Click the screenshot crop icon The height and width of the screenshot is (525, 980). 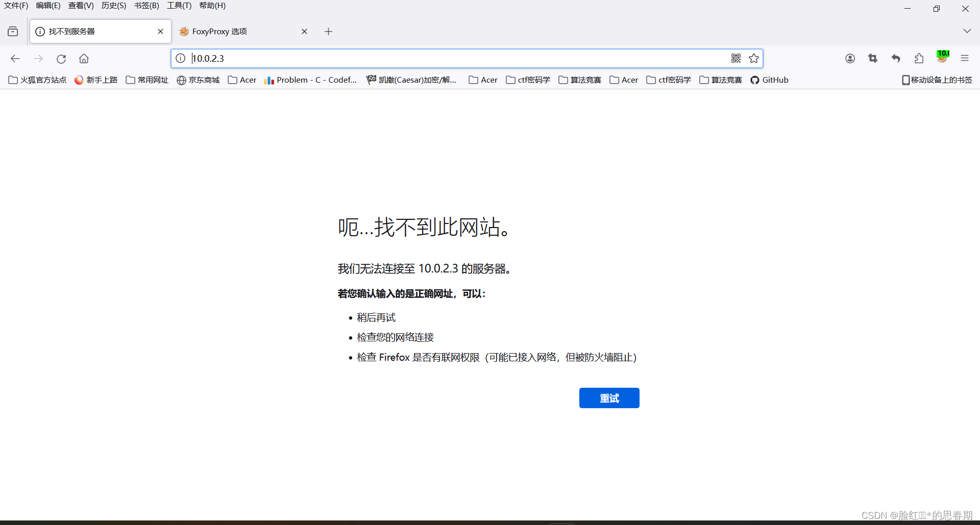pyautogui.click(x=873, y=59)
